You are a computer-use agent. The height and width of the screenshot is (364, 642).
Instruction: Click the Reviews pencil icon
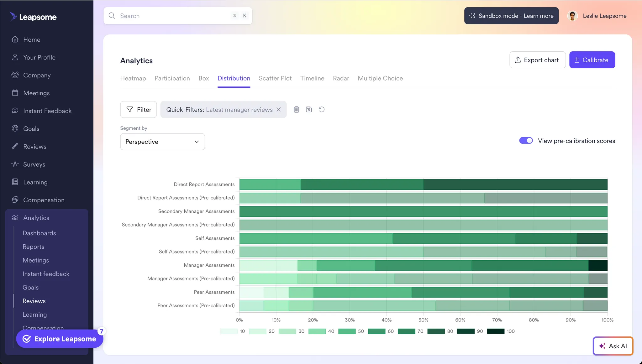coord(15,147)
